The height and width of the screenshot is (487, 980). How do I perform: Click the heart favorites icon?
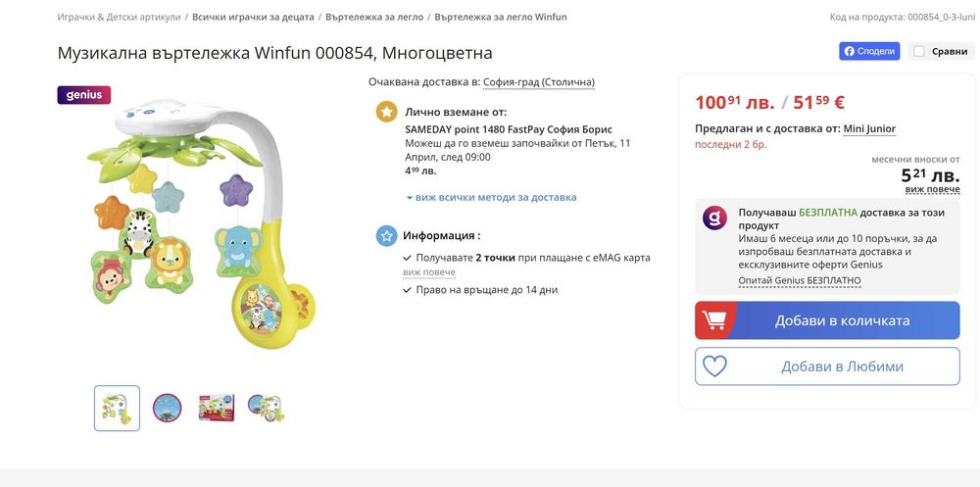tap(714, 366)
